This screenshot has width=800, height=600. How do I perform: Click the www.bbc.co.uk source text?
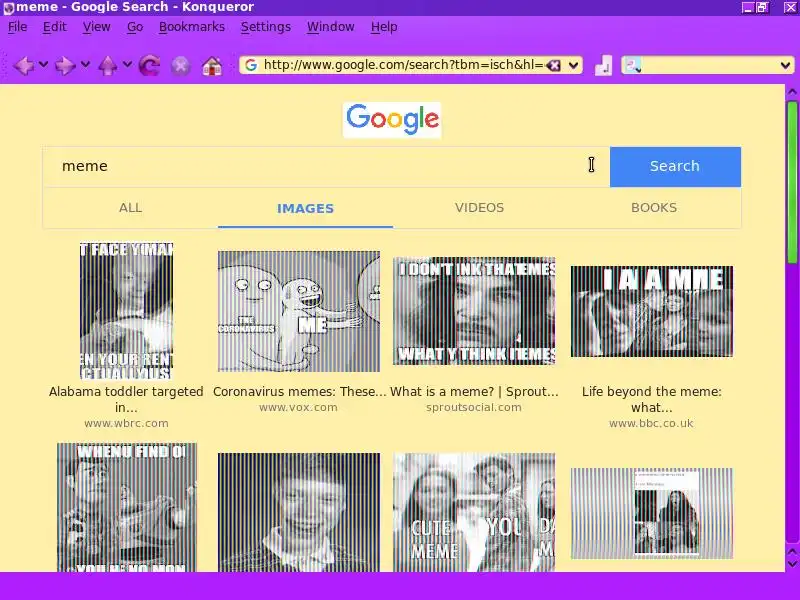(652, 423)
